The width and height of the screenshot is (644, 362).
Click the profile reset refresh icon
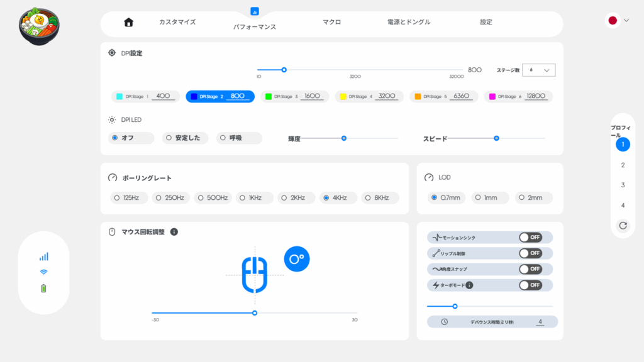623,225
